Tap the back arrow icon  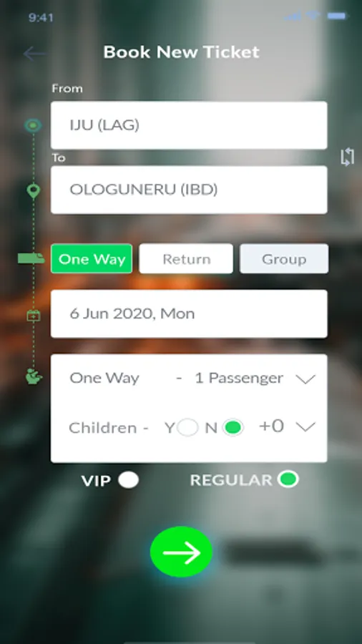pos(34,54)
